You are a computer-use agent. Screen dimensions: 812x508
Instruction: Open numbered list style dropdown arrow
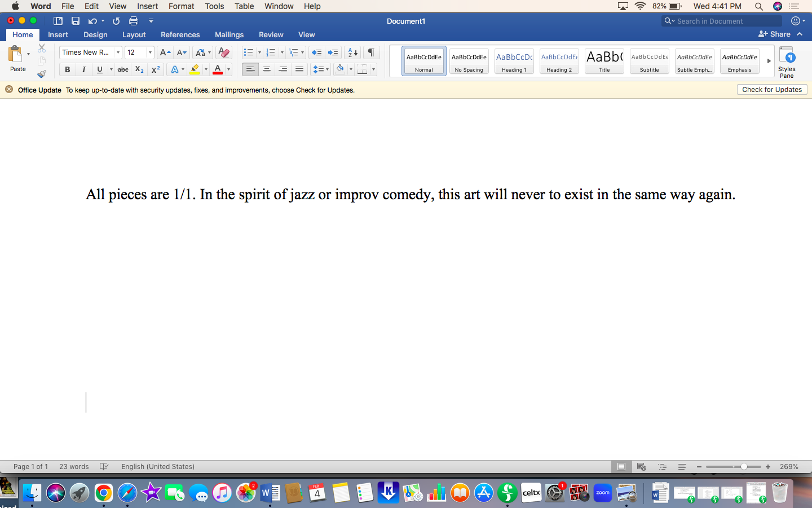282,52
